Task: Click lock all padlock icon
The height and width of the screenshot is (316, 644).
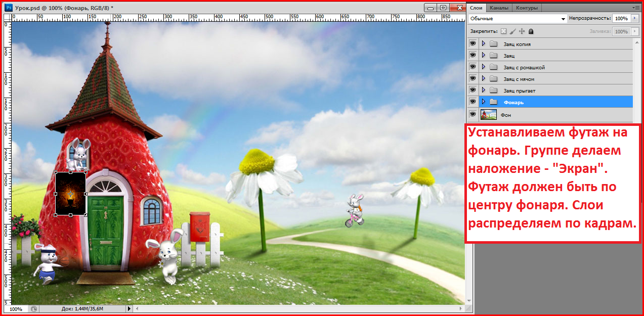Action: pos(531,31)
